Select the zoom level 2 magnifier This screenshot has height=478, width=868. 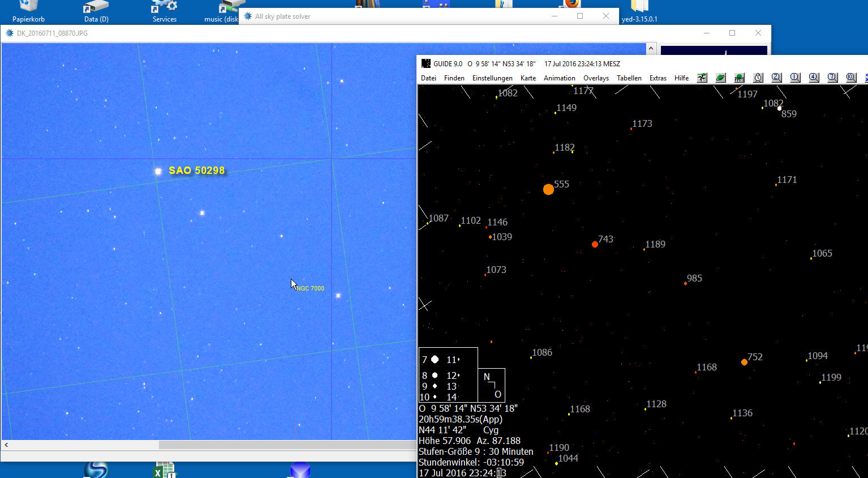[776, 78]
